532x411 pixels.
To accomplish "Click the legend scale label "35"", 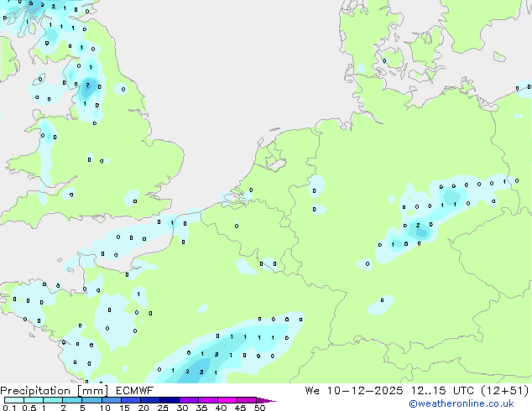I will pos(201,408).
